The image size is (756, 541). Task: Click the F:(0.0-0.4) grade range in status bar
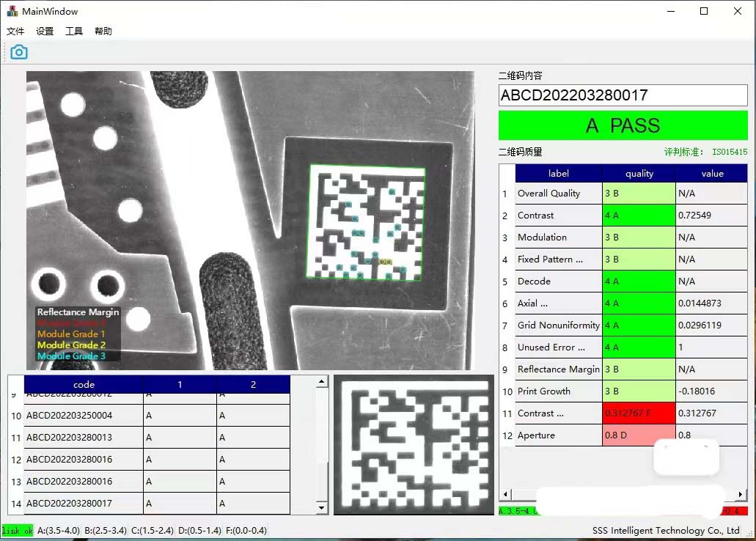point(246,531)
